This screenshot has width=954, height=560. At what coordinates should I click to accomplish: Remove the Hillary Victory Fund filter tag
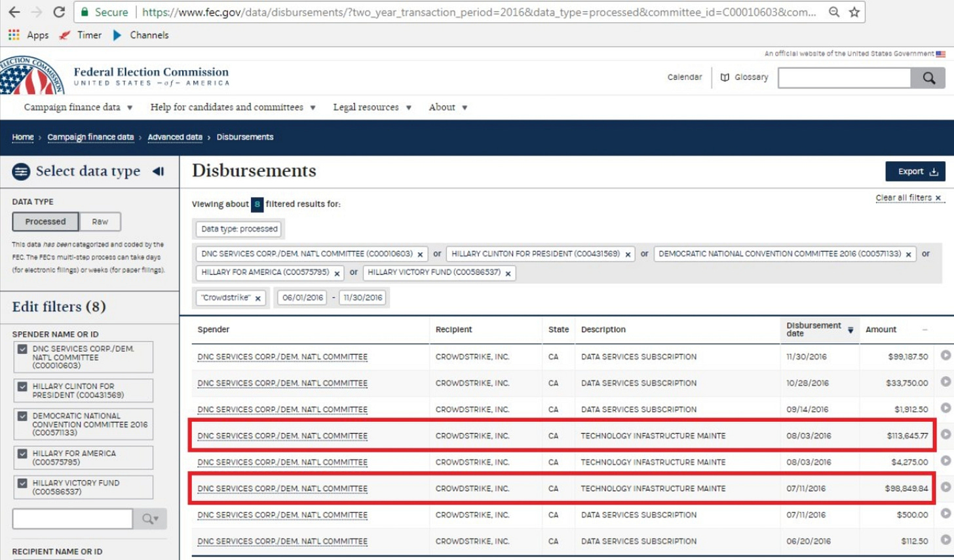pyautogui.click(x=508, y=273)
